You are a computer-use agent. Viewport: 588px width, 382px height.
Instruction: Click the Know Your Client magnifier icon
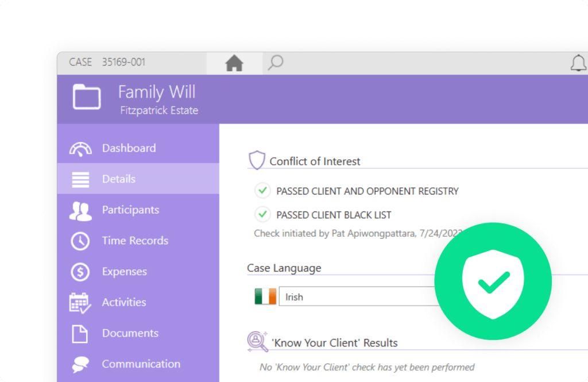pyautogui.click(x=257, y=341)
